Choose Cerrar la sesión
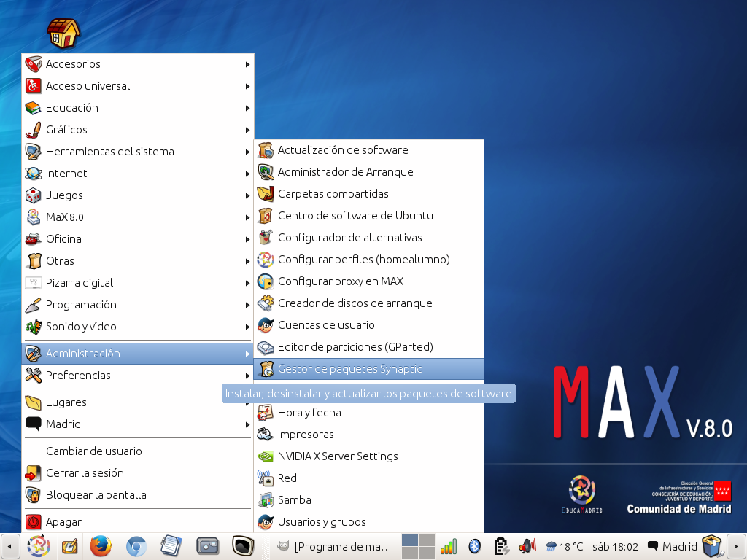The height and width of the screenshot is (560, 747). coord(85,473)
